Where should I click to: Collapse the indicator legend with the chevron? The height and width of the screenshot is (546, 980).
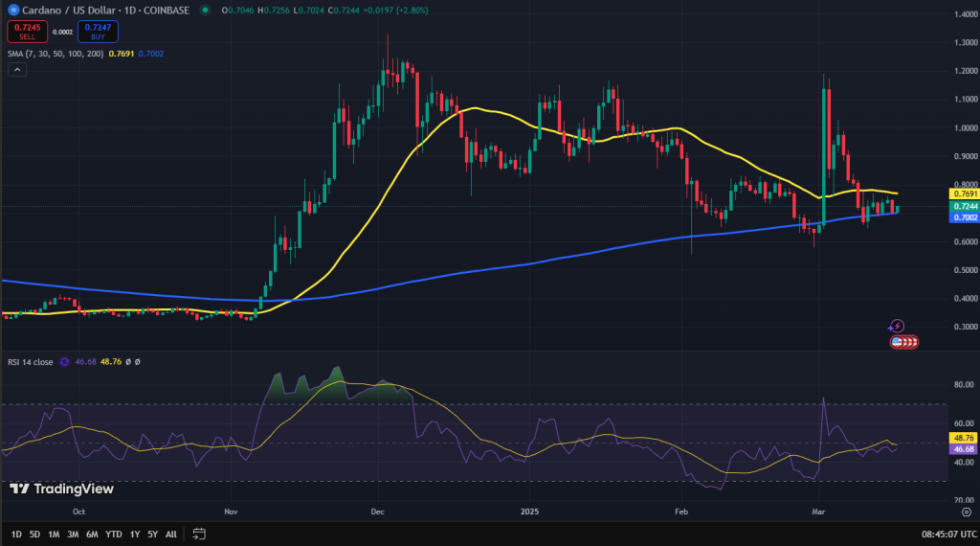(x=17, y=69)
